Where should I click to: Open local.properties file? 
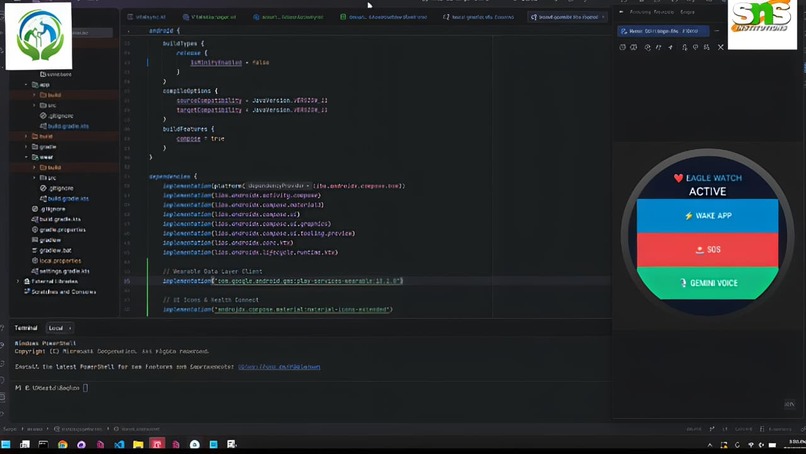(x=56, y=261)
